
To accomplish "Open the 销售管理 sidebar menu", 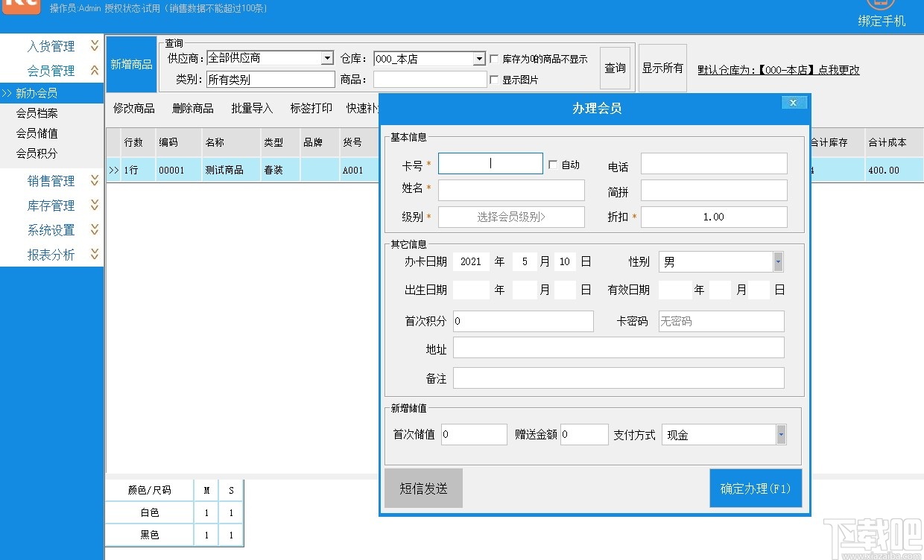I will click(52, 180).
